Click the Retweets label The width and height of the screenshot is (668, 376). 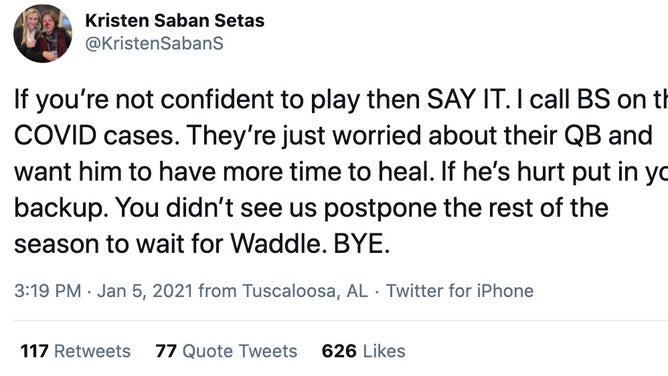[x=92, y=351]
